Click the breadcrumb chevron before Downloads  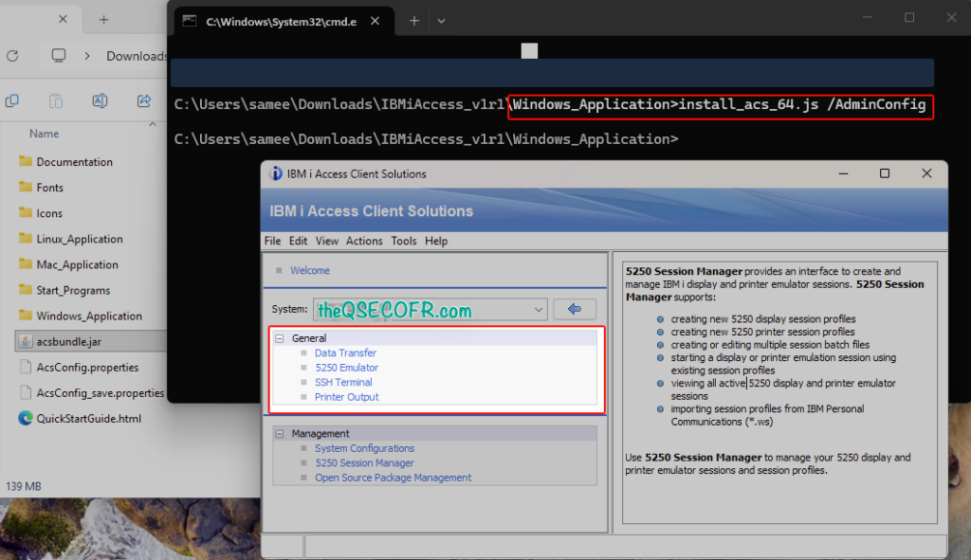tap(87, 56)
